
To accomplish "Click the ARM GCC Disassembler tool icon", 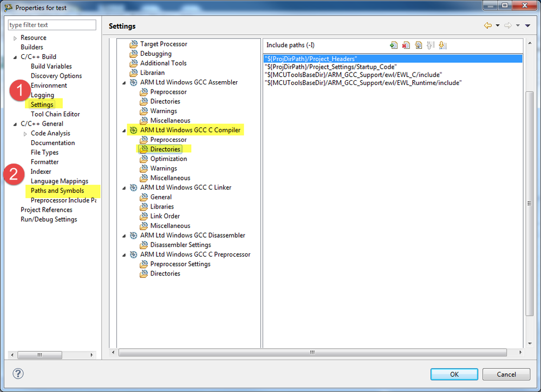I will coord(134,236).
